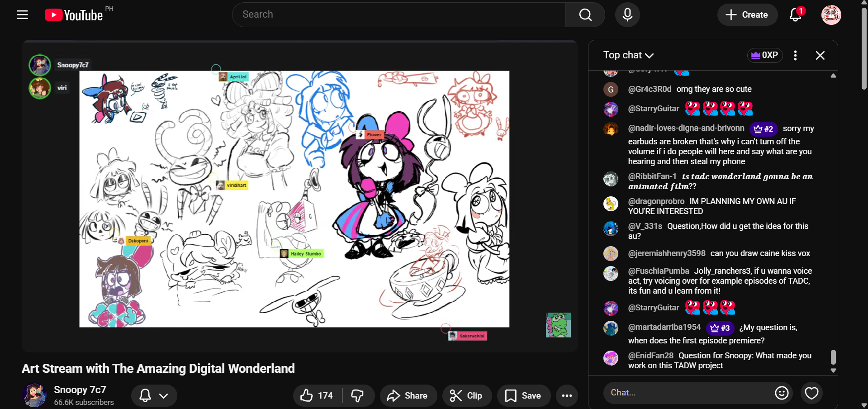This screenshot has height=409, width=868.
Task: Expand the Top chat dropdown
Action: (628, 55)
